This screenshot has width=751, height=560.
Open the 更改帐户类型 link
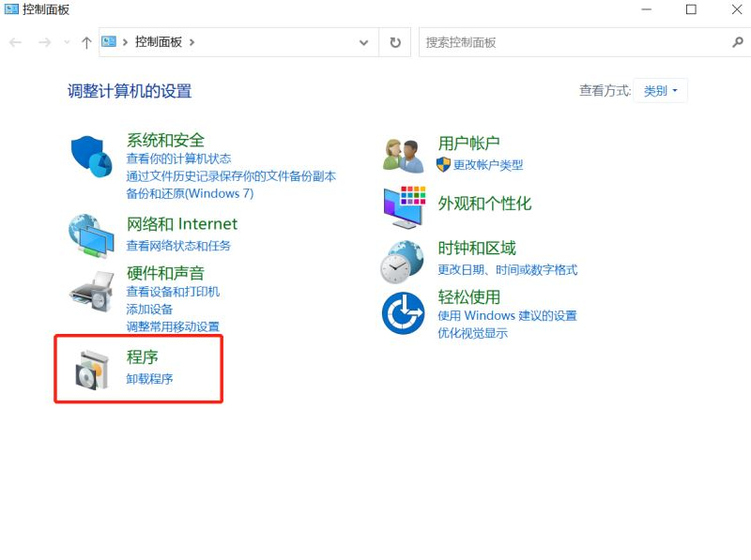pyautogui.click(x=487, y=165)
